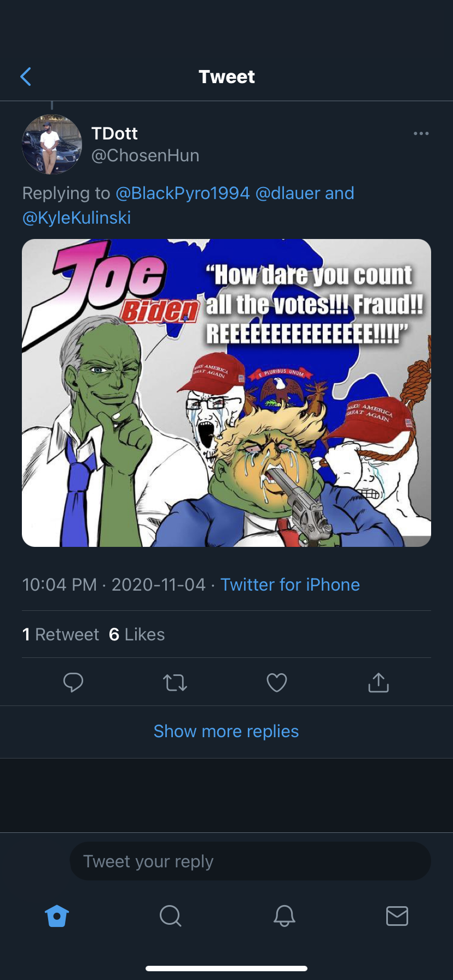This screenshot has height=980, width=453.
Task: Open the tweet options with the three-dot menu
Action: (421, 133)
